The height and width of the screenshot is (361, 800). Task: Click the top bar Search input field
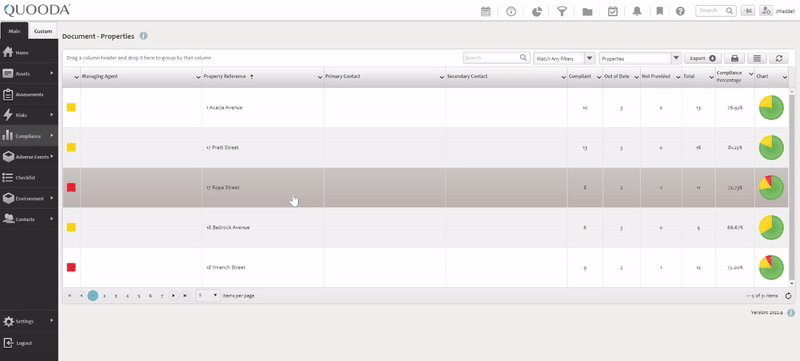[x=716, y=11]
